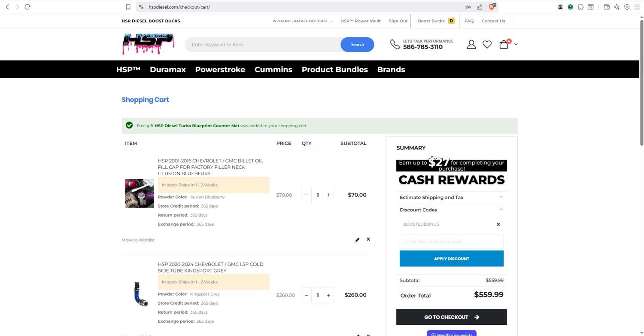The height and width of the screenshot is (336, 644).
Task: Click the Order Total $559.99 amount
Action: tap(489, 295)
